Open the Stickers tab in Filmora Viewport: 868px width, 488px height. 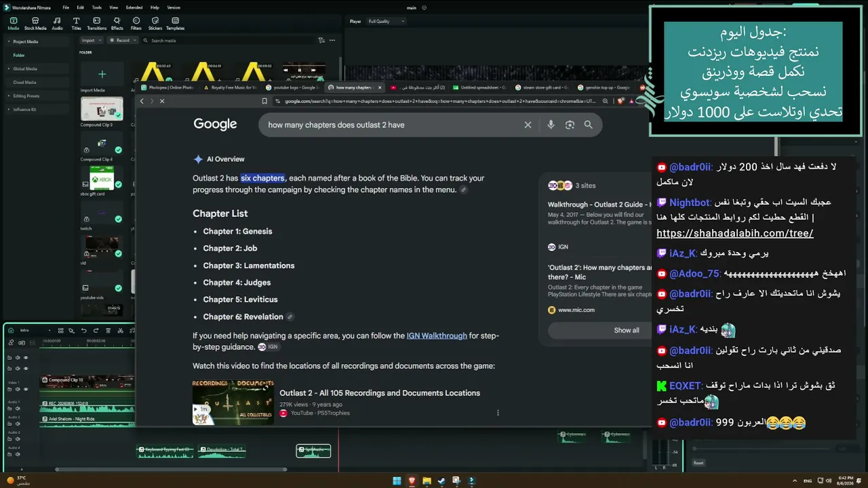point(155,24)
